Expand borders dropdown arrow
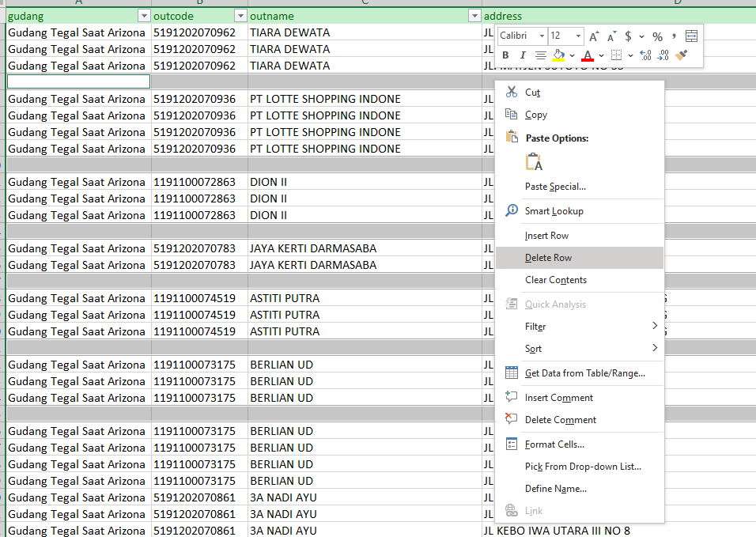Screen dimensions: 756x537 [630, 56]
